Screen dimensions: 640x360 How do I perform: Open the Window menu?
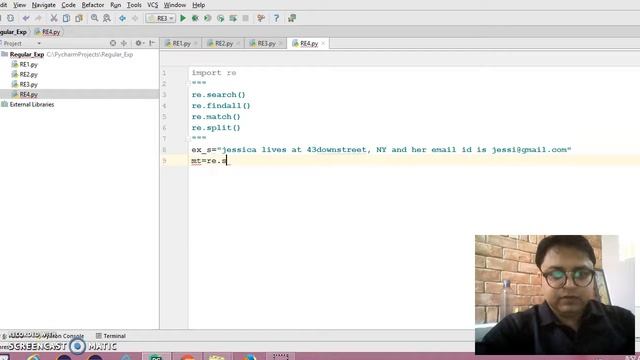click(175, 5)
